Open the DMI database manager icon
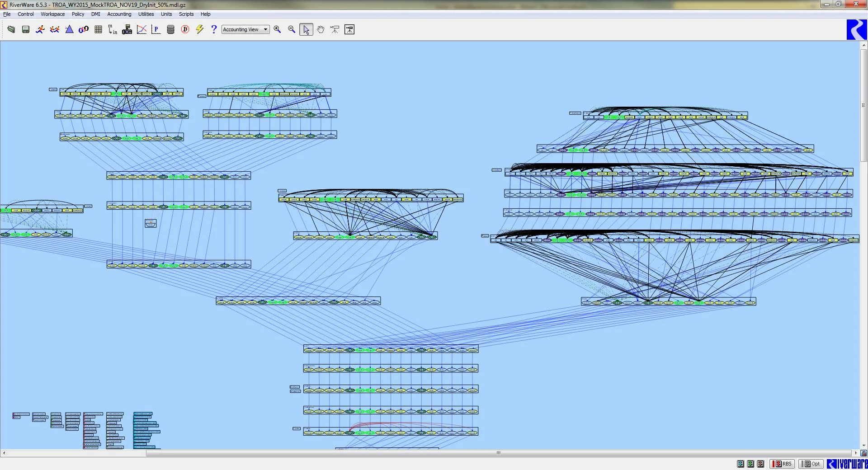The height and width of the screenshot is (470, 868). point(170,29)
